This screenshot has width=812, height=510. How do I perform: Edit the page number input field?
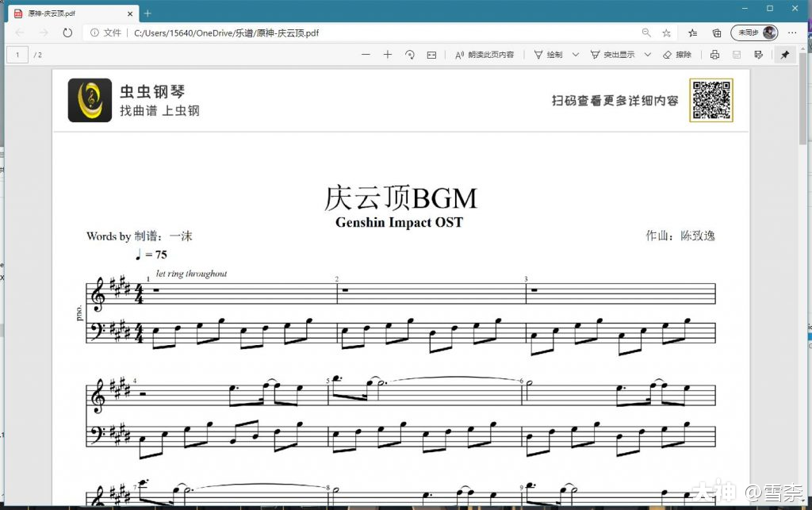pos(17,54)
